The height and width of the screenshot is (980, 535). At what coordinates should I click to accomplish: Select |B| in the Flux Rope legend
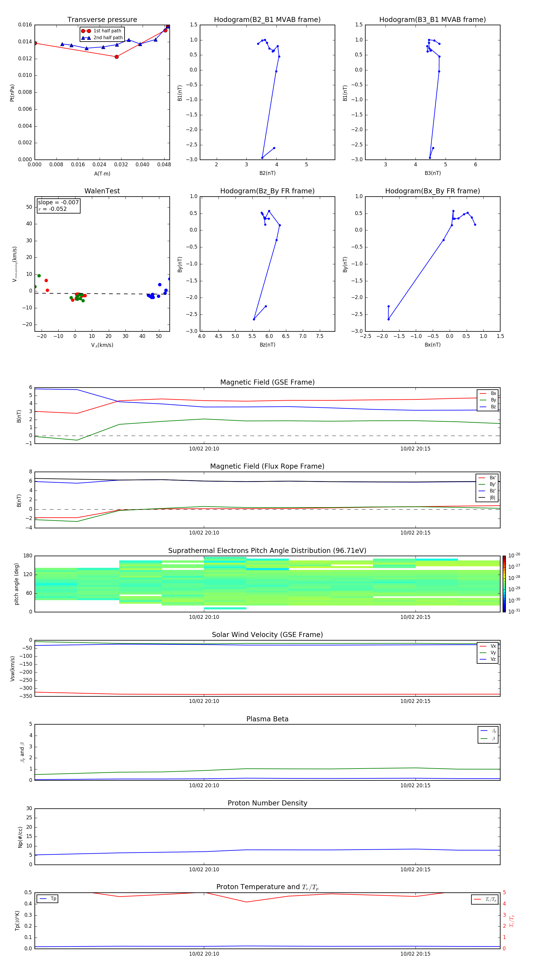pyautogui.click(x=487, y=498)
